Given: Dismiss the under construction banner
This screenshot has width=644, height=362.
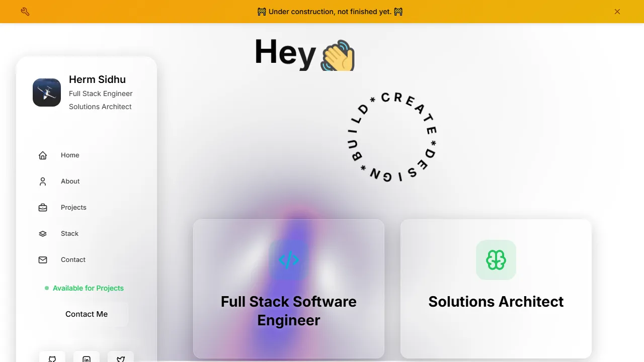Looking at the screenshot, I should click(617, 12).
